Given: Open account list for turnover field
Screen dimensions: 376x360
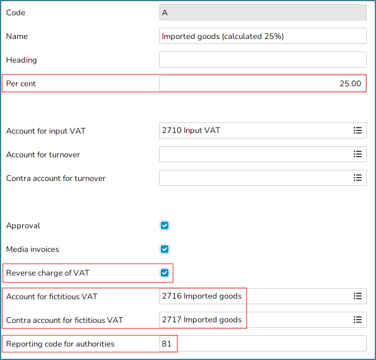Looking at the screenshot, I should pos(357,154).
